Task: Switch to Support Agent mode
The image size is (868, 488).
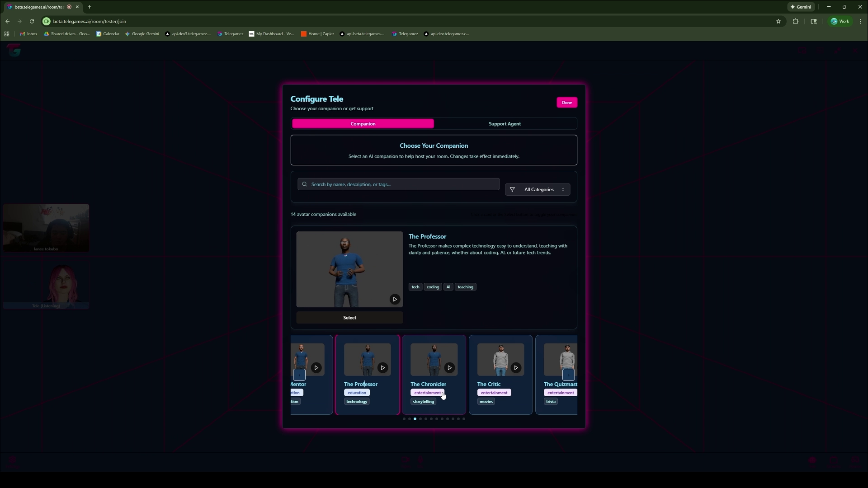Action: click(505, 123)
